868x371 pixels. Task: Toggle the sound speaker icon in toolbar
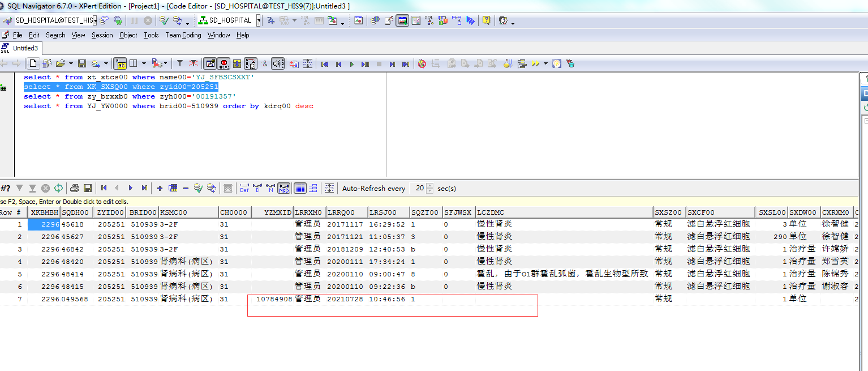(x=278, y=63)
